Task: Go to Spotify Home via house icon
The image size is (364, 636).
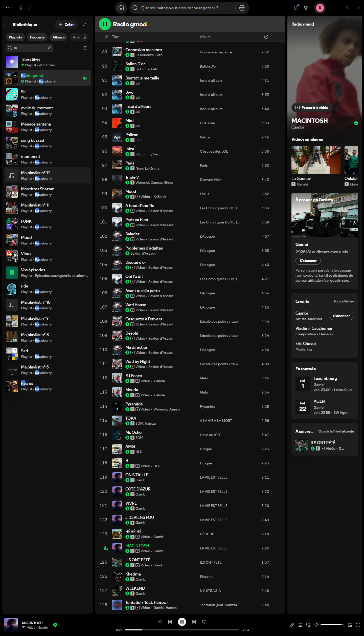Action: (121, 8)
